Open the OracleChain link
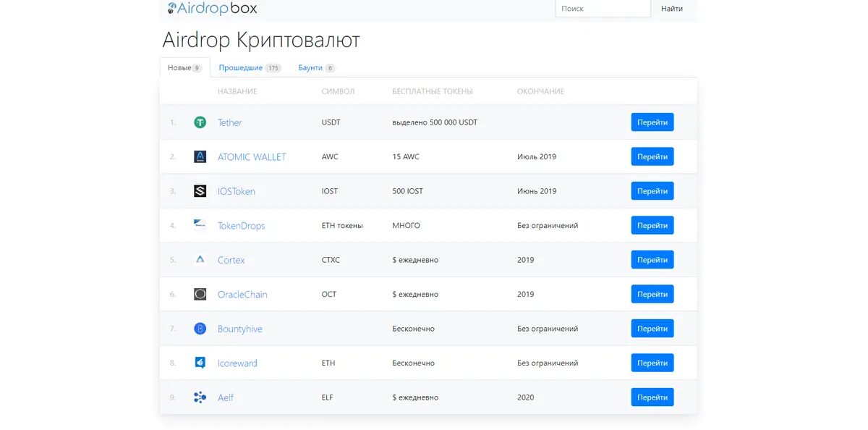 pyautogui.click(x=242, y=294)
